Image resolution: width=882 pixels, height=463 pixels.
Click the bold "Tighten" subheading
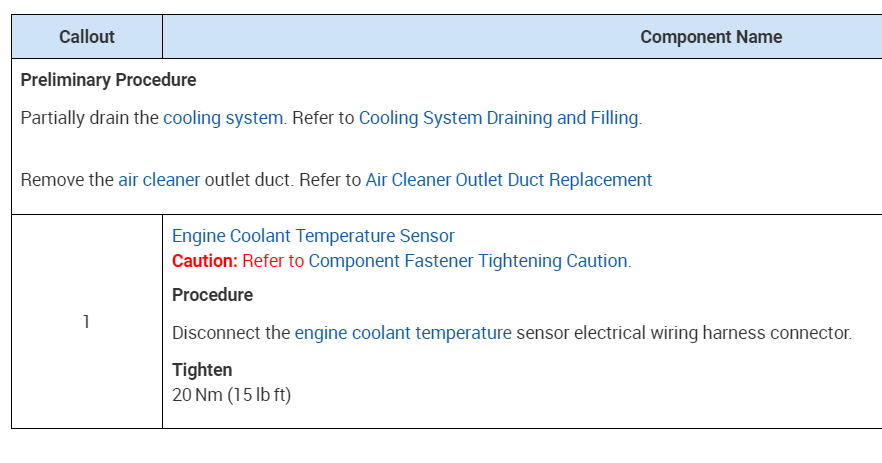tap(202, 370)
